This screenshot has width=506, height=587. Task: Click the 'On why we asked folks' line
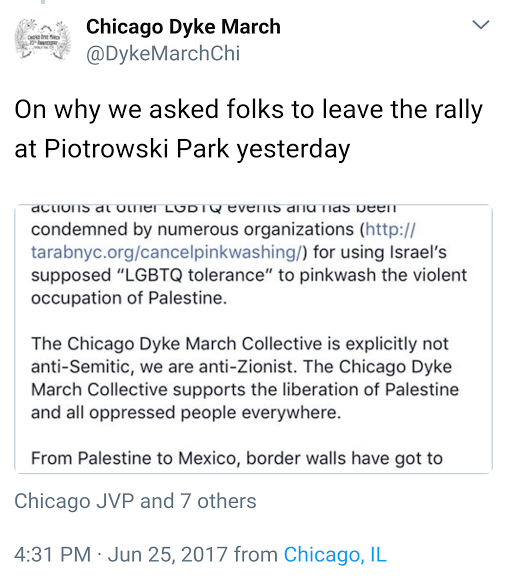click(249, 110)
